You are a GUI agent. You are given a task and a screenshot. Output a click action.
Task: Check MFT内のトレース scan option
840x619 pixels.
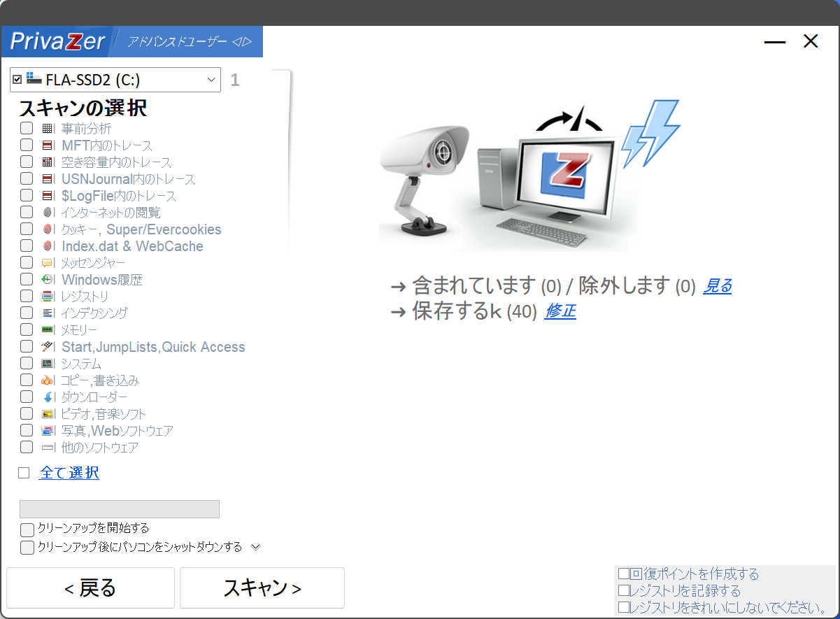27,145
